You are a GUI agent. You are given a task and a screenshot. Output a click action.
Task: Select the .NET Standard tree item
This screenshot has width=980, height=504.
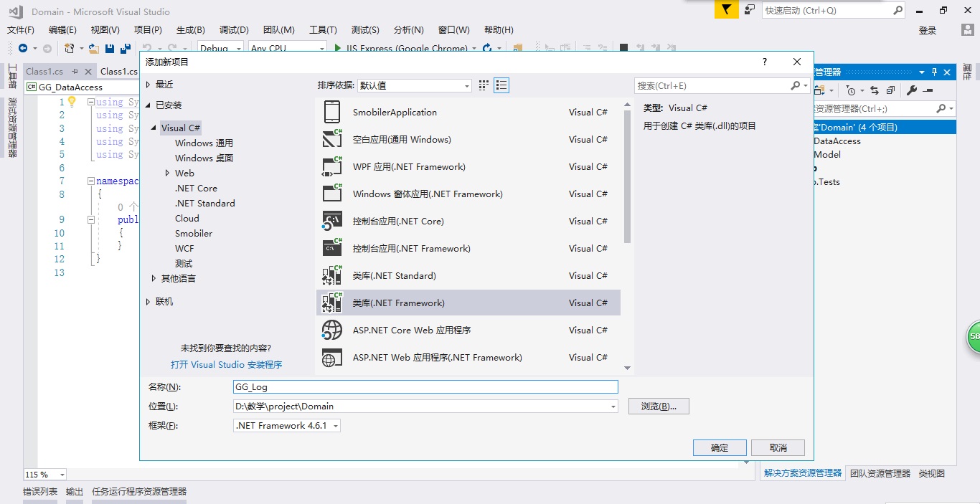click(205, 204)
